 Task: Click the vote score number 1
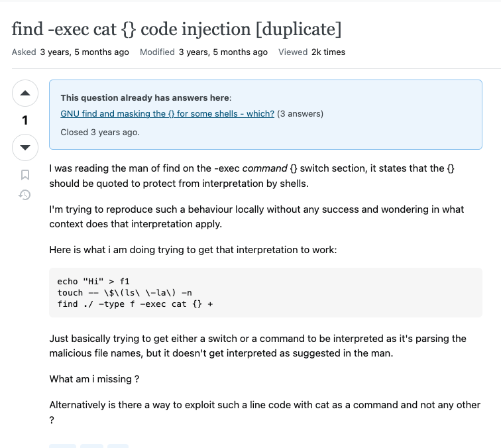point(25,120)
